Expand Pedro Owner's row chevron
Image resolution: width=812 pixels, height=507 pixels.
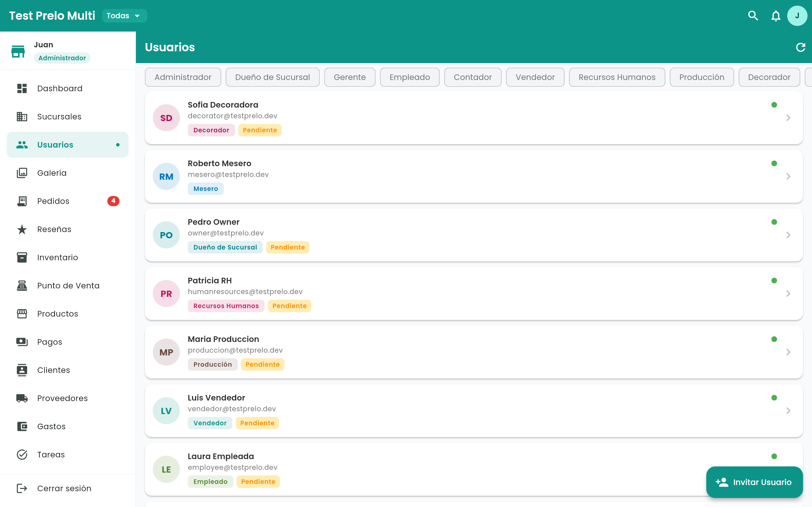coord(788,235)
